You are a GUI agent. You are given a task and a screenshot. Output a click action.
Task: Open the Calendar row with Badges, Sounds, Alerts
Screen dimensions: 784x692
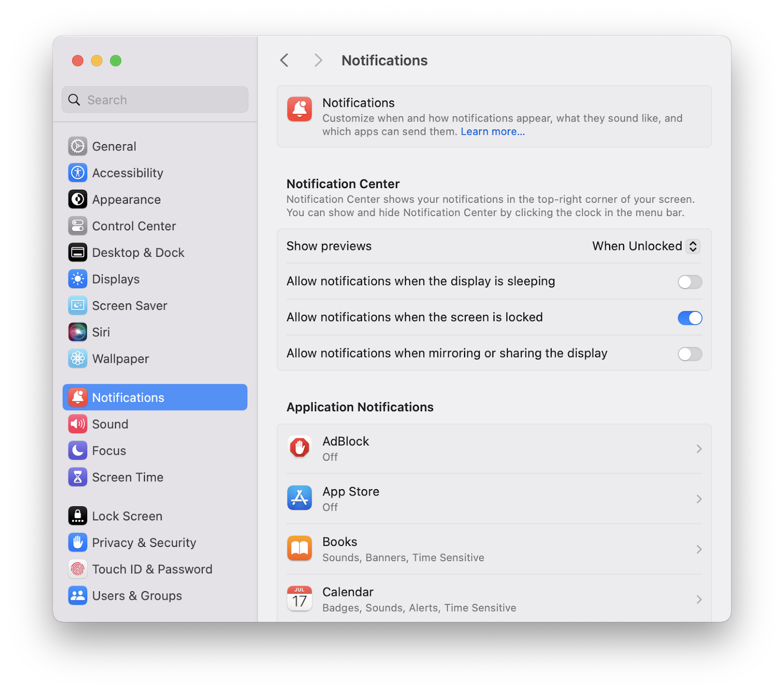point(494,599)
